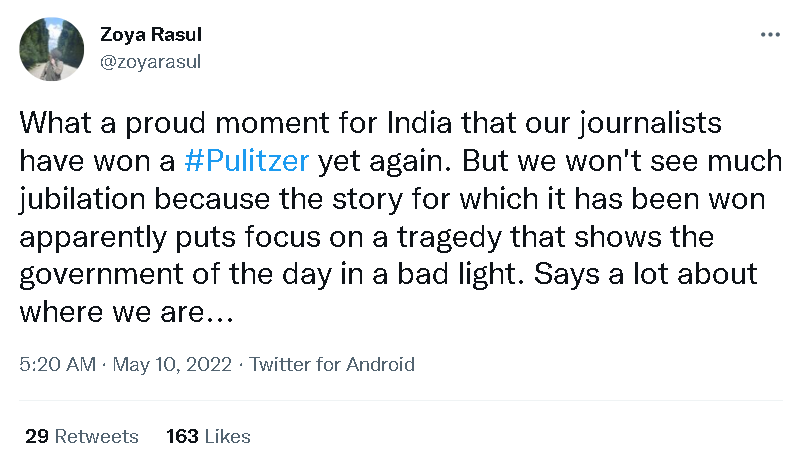Visit the @zoyarasul handle
803x460 pixels.
pos(146,61)
